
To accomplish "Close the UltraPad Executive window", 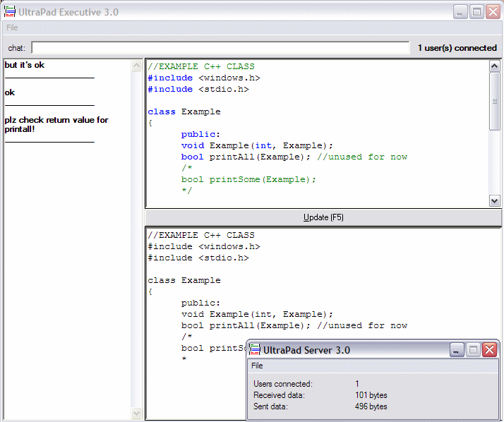I will tap(493, 12).
